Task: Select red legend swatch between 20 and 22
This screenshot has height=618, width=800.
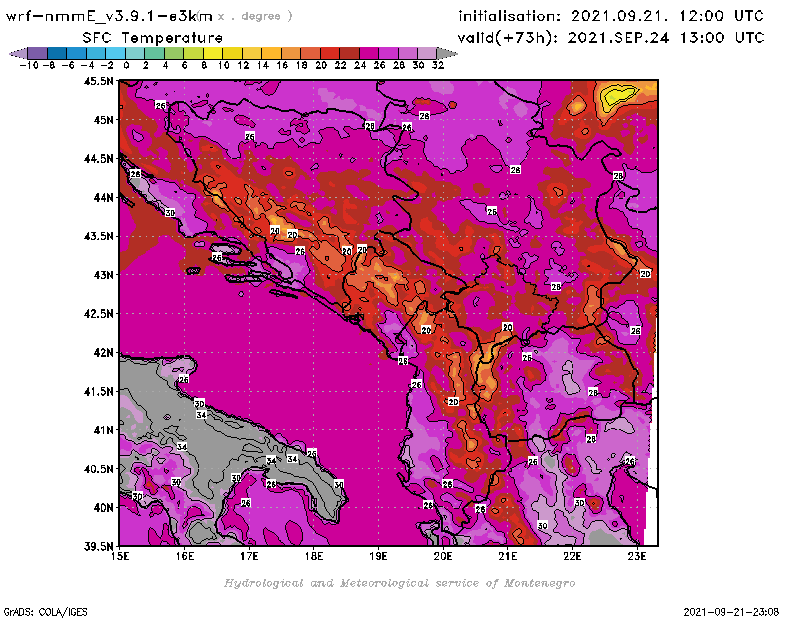Action: pos(330,53)
